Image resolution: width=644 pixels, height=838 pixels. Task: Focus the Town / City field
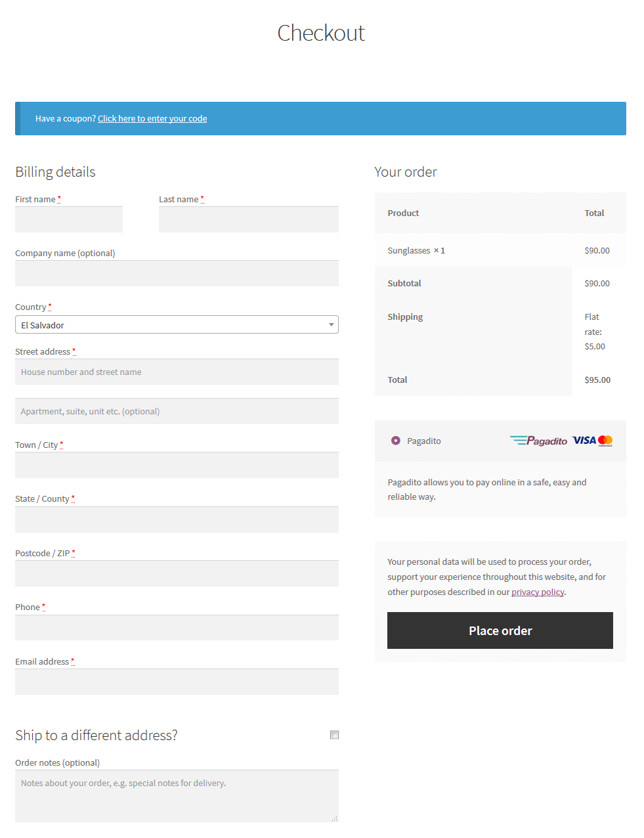tap(177, 465)
